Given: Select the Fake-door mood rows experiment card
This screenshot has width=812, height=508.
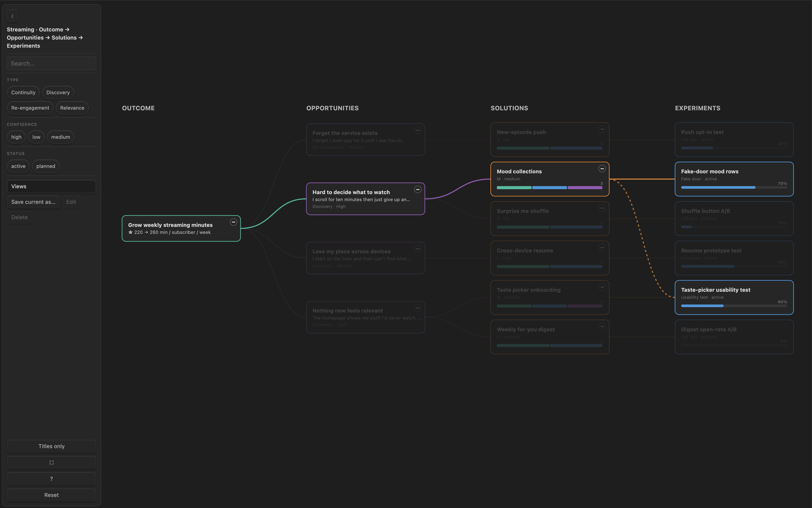Looking at the screenshot, I should point(734,179).
